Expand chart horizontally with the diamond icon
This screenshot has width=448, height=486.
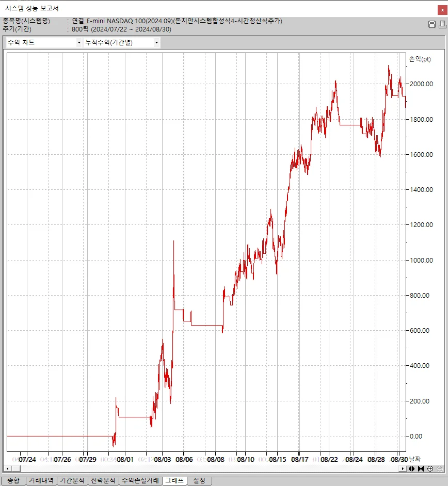(x=412, y=468)
